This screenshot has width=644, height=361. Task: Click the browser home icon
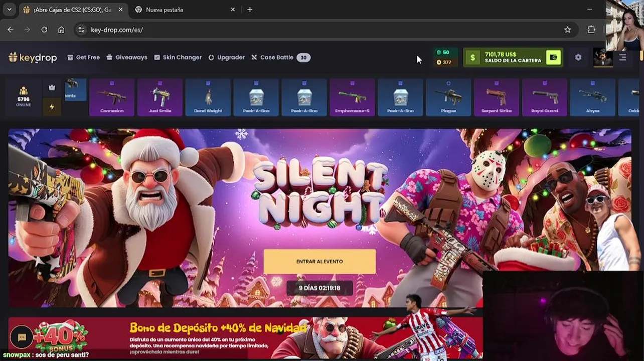tap(61, 30)
